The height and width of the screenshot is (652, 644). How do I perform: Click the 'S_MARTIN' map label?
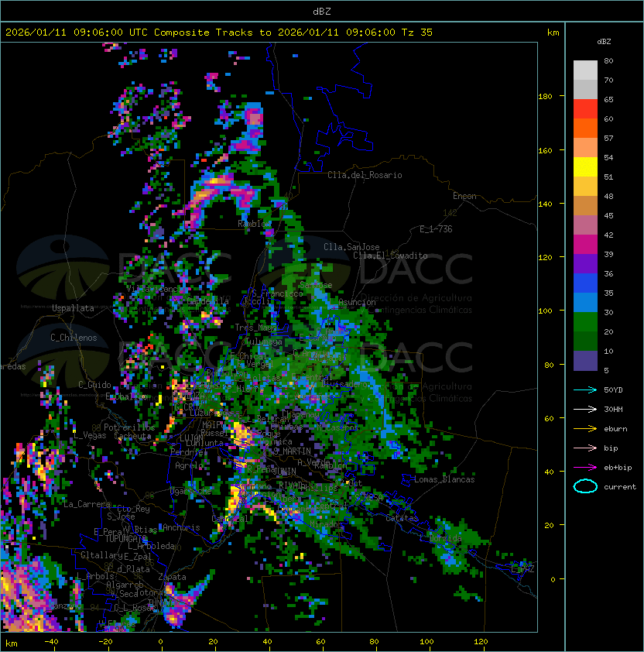(293, 451)
